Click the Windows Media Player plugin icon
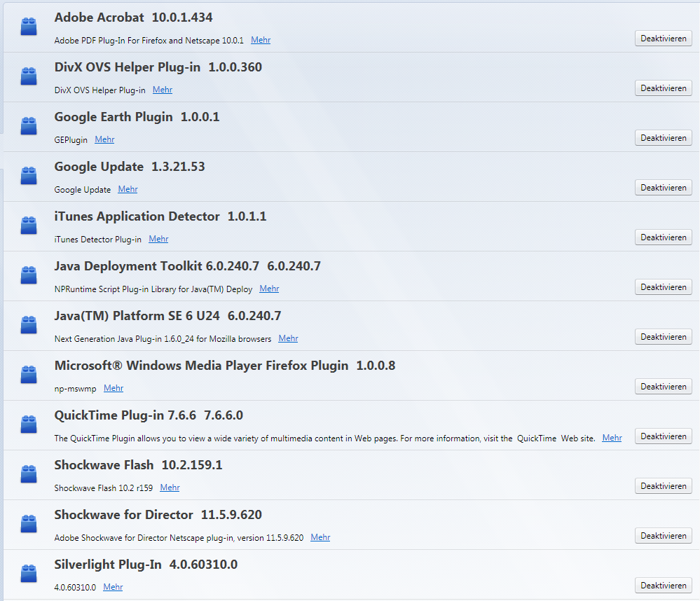The image size is (700, 601). coord(29,374)
